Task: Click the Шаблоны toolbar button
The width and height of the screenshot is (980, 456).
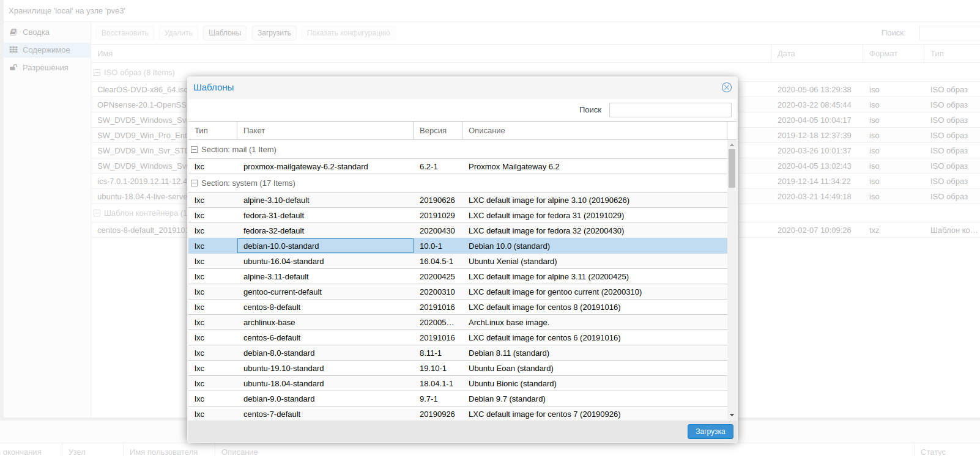Action: [x=225, y=33]
